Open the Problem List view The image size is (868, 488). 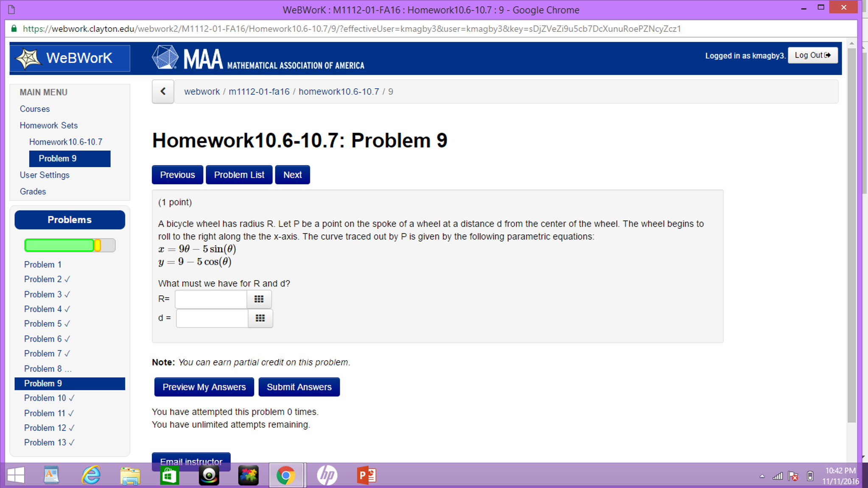point(238,174)
